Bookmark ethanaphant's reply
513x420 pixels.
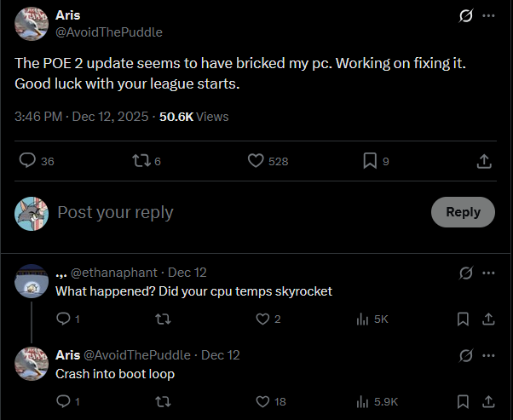point(462,319)
